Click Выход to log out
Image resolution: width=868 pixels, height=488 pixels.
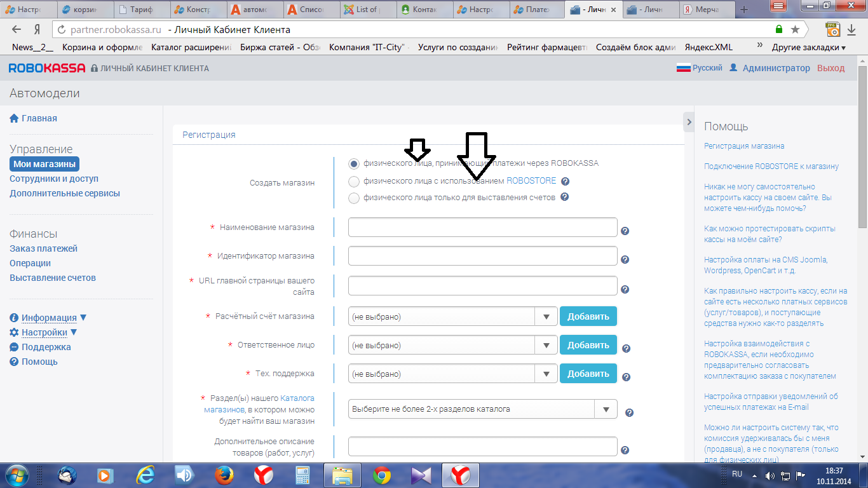[x=831, y=68]
